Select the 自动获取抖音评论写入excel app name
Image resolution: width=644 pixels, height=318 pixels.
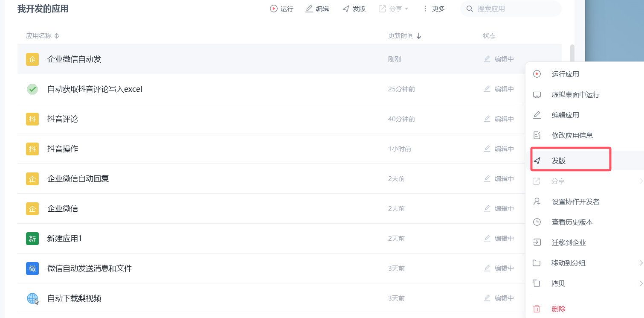coord(95,89)
